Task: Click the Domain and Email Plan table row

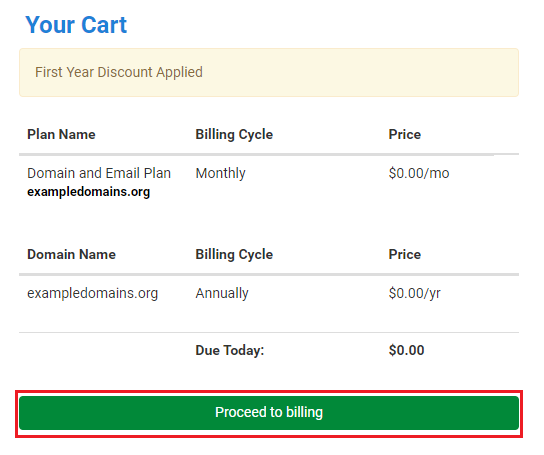Action: coord(269,183)
